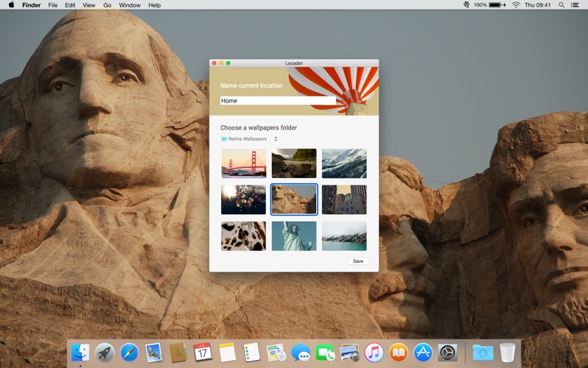Open Spotlight search magnifier icon
588x368 pixels.
562,5
